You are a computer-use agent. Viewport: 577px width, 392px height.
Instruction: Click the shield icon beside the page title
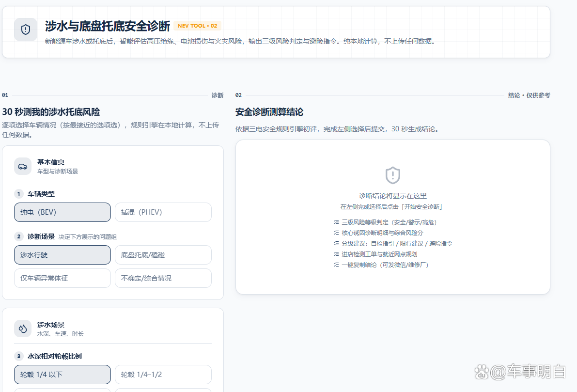[25, 30]
